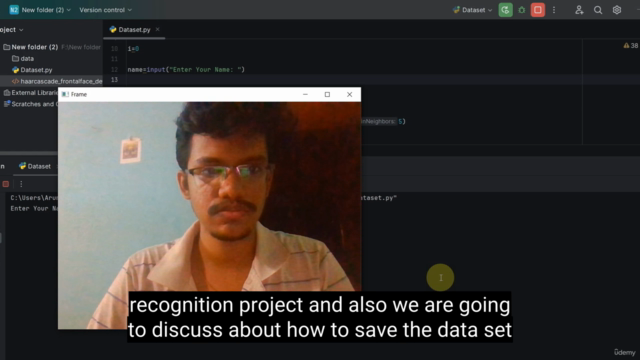
Task: Open Search Everywhere magnifier icon
Action: pos(598,10)
